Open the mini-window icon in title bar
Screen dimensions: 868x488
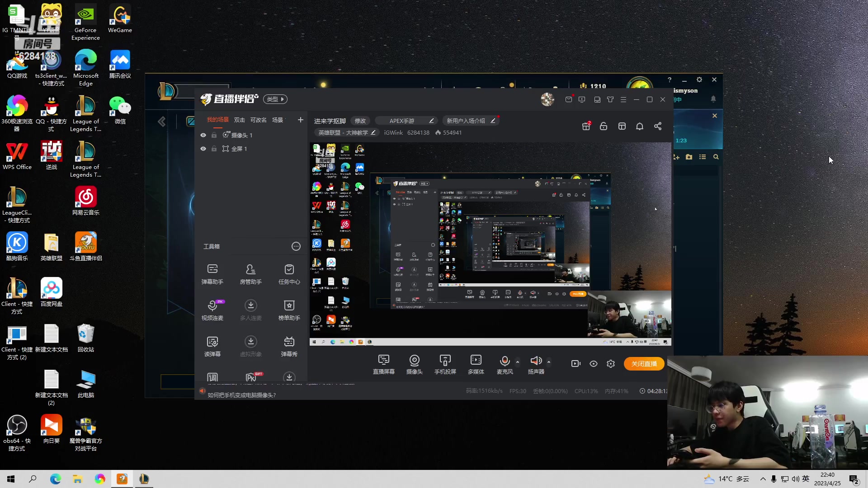(x=597, y=99)
